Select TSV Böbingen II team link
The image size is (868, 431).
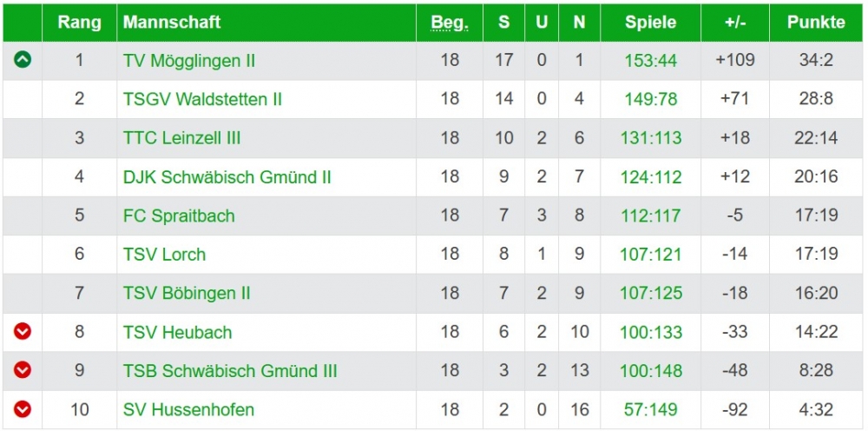pos(187,293)
